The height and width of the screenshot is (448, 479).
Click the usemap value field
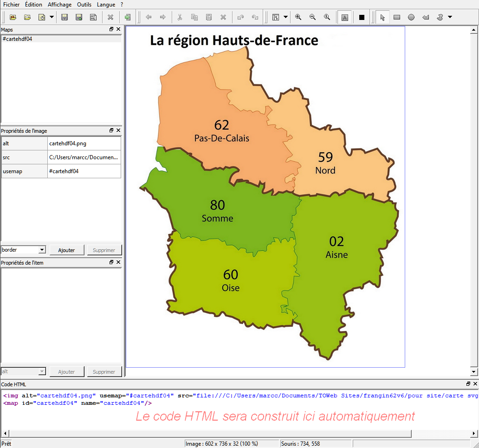[84, 171]
